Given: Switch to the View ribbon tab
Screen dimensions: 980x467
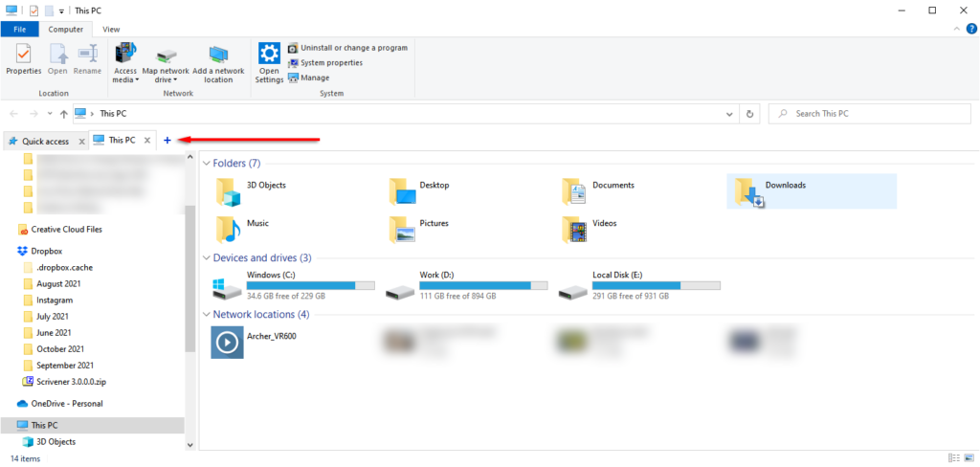Looking at the screenshot, I should tap(111, 29).
